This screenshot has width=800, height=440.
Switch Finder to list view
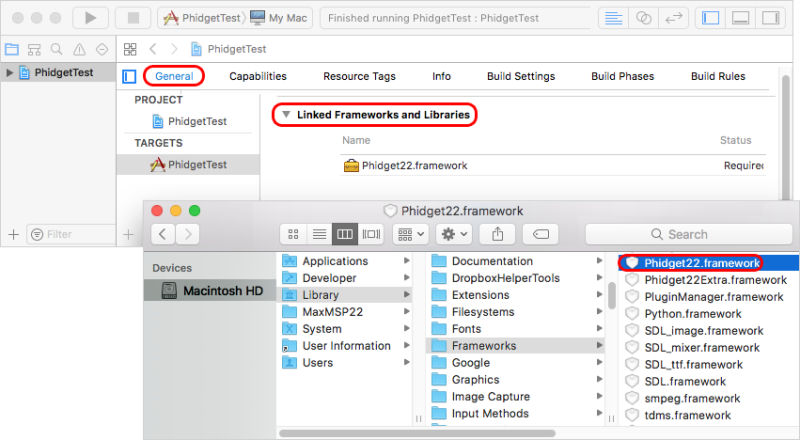319,234
